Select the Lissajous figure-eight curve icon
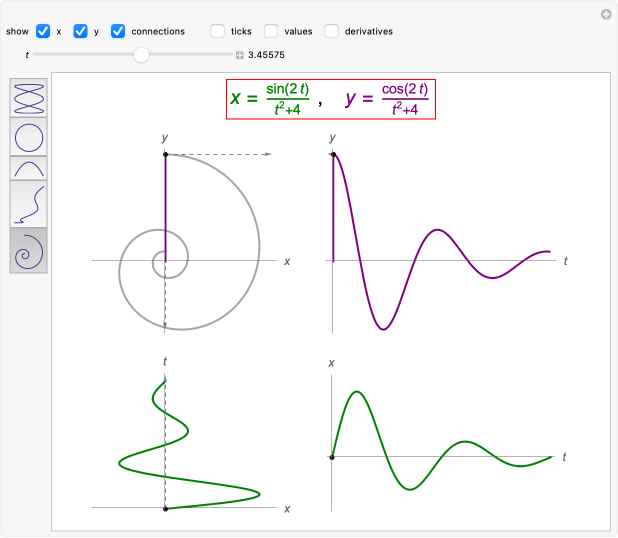Image resolution: width=618 pixels, height=538 pixels. pyautogui.click(x=29, y=97)
